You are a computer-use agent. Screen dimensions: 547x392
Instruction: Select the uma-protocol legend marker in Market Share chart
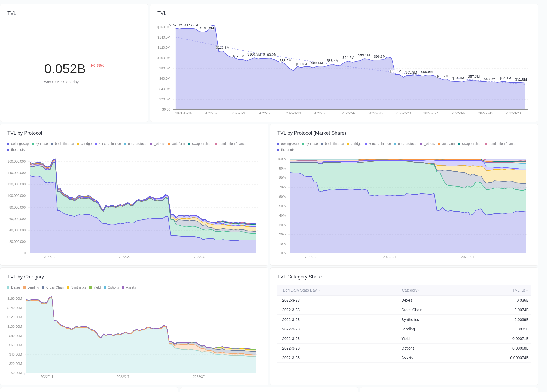point(395,143)
